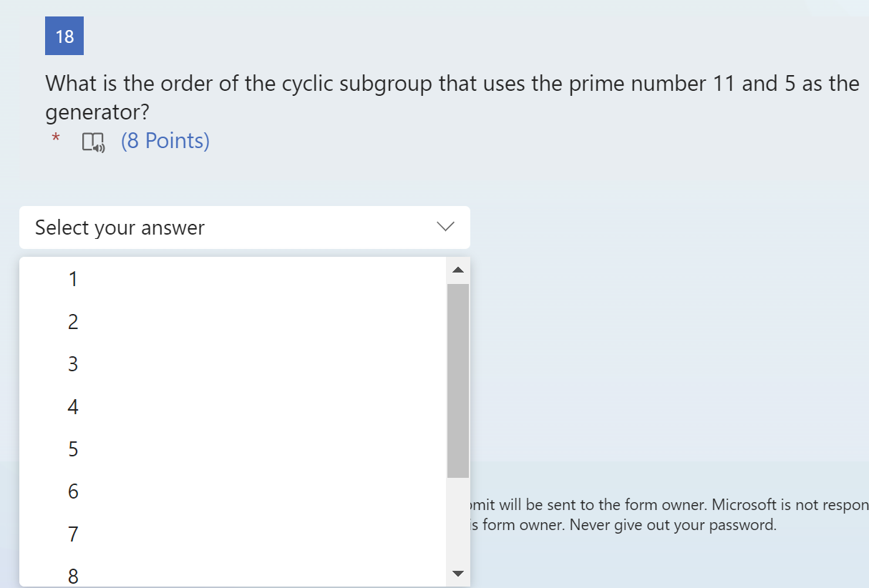869x588 pixels.
Task: Click the scrollbar down arrow icon
Action: pos(458,573)
